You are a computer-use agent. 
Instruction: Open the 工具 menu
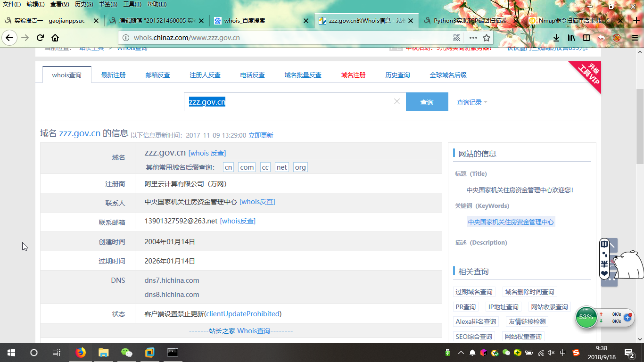pos(132,4)
